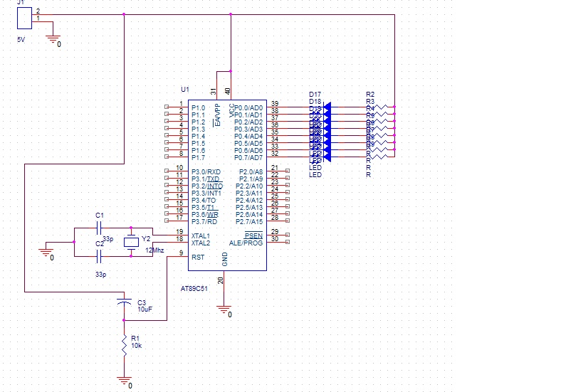Screen dimensions: 583x392
Task: Click the P3.7/RD pin label
Action: click(204, 222)
